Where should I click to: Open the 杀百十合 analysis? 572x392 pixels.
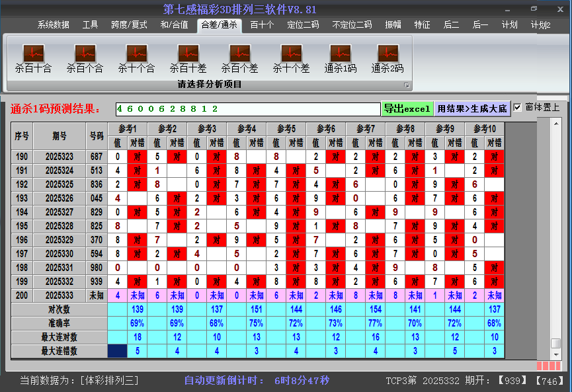point(33,58)
